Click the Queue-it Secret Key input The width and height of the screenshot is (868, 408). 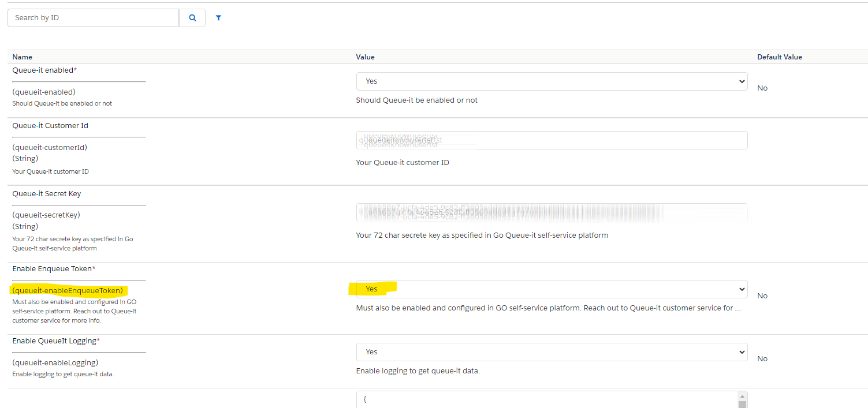tap(552, 212)
